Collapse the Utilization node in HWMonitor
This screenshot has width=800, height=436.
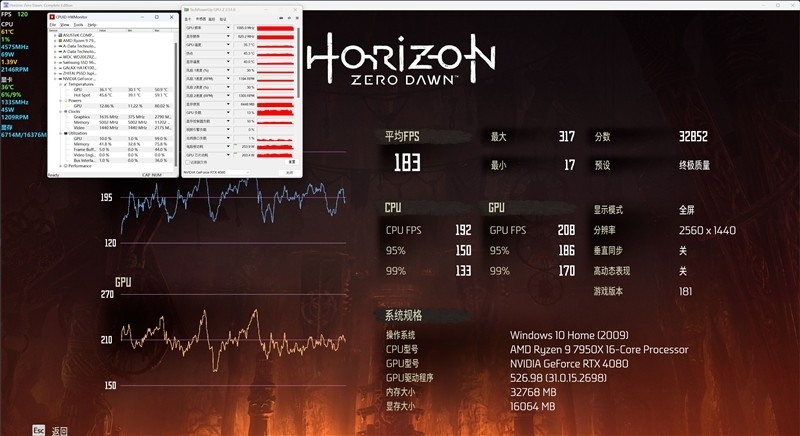pos(60,133)
